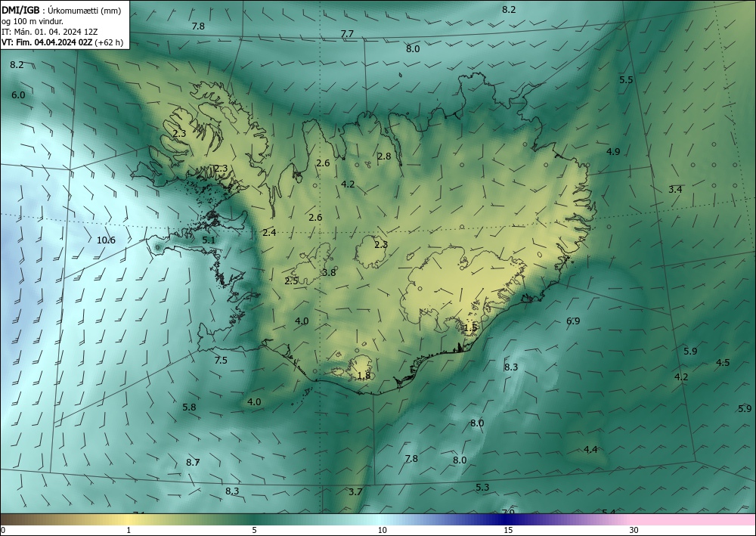Viewport: 756px width, 536px height.
Task: Click the '0' label on the color scale
Action: tap(3, 531)
